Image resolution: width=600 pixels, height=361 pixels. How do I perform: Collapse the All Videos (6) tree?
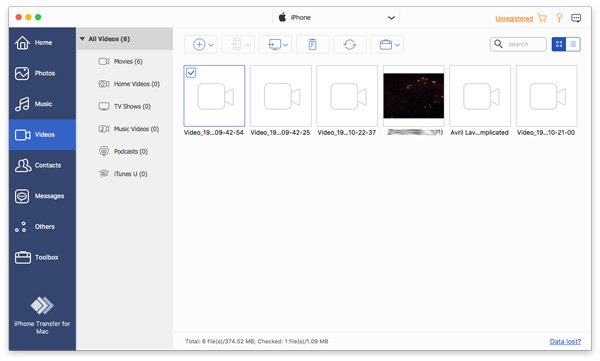(82, 39)
